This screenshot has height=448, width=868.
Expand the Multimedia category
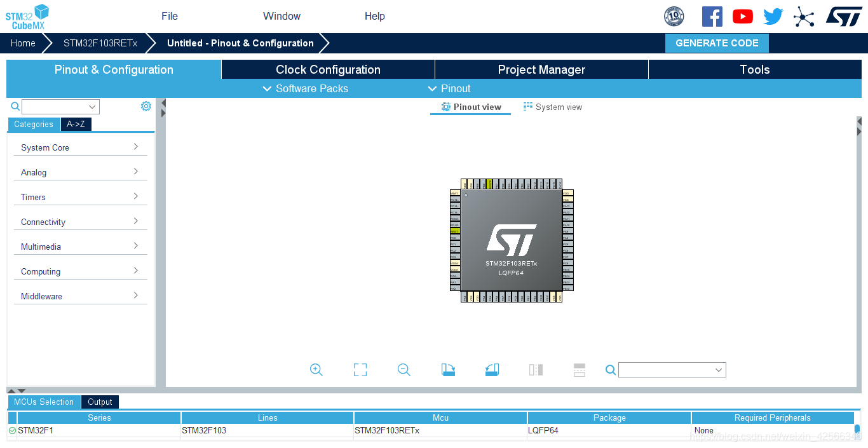coord(80,247)
